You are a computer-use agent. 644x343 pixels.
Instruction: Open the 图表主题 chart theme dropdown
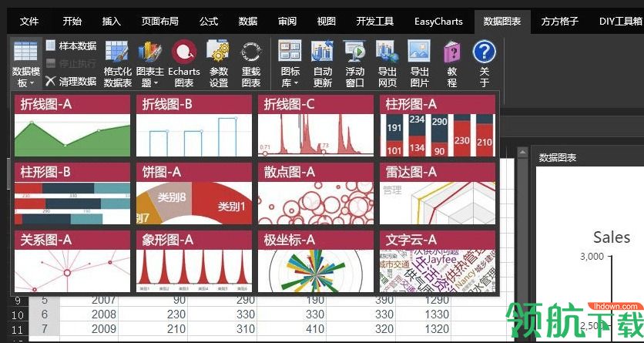click(x=150, y=64)
